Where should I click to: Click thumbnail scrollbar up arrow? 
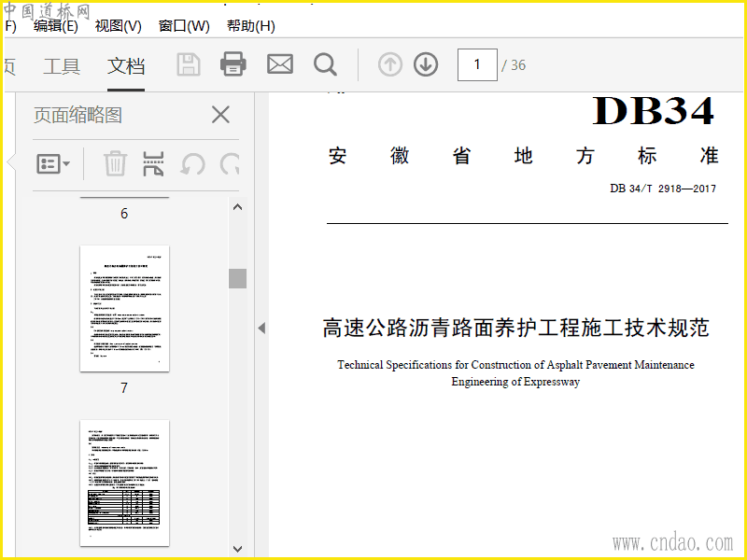[x=238, y=207]
